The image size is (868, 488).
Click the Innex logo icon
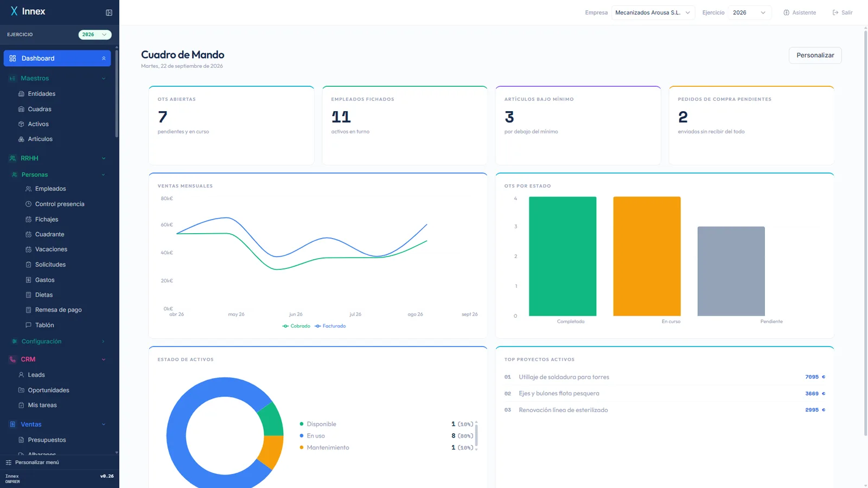coord(14,11)
